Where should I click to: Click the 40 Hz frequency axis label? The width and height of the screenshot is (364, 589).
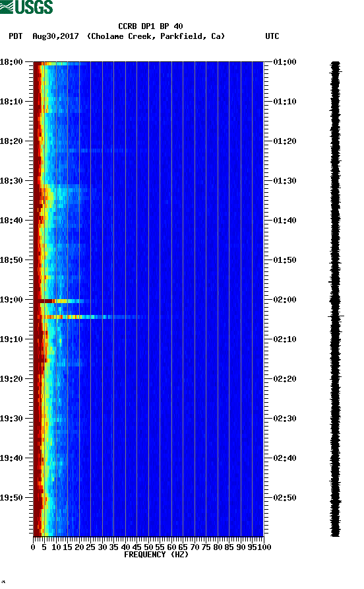125,547
